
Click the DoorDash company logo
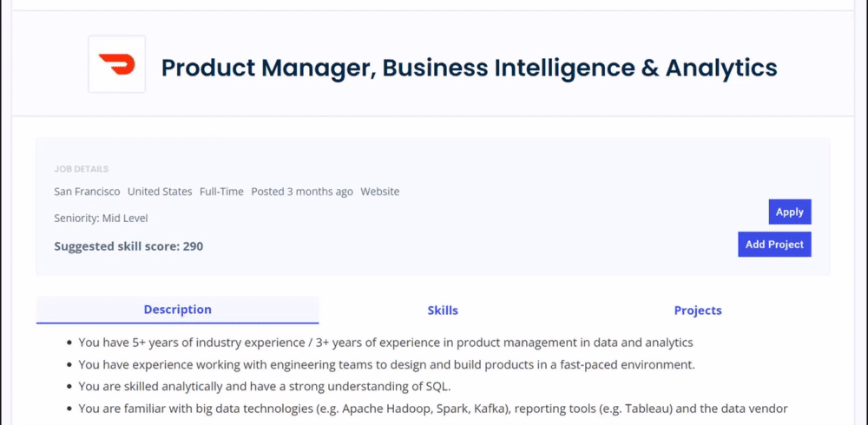pos(117,64)
